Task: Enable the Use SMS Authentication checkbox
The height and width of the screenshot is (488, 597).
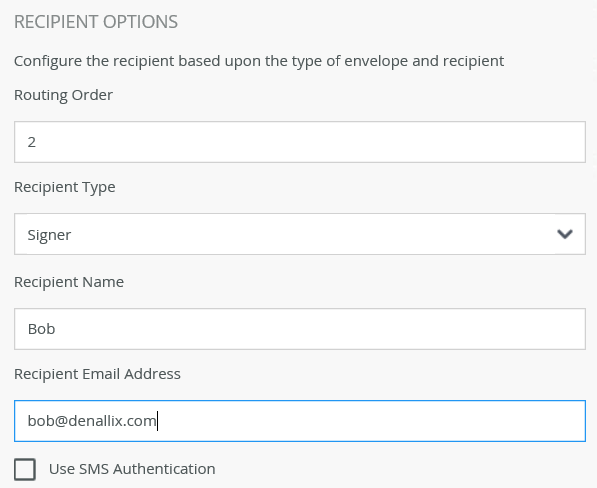Action: (x=25, y=469)
